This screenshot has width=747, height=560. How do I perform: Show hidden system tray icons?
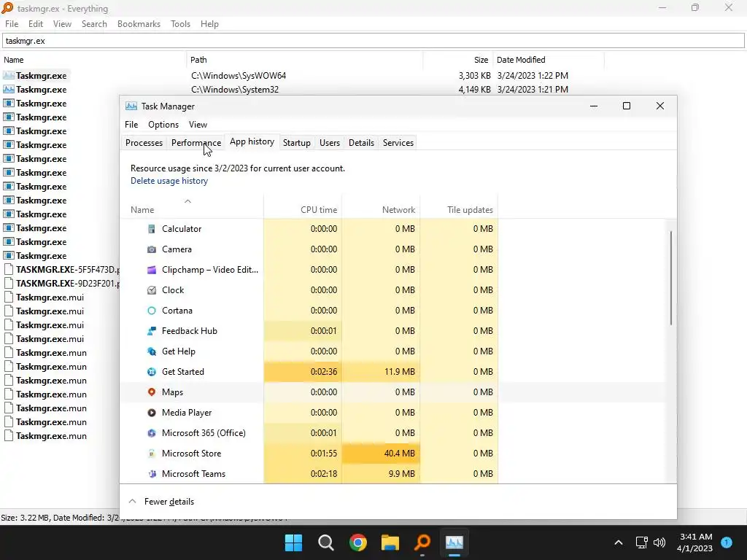(619, 542)
